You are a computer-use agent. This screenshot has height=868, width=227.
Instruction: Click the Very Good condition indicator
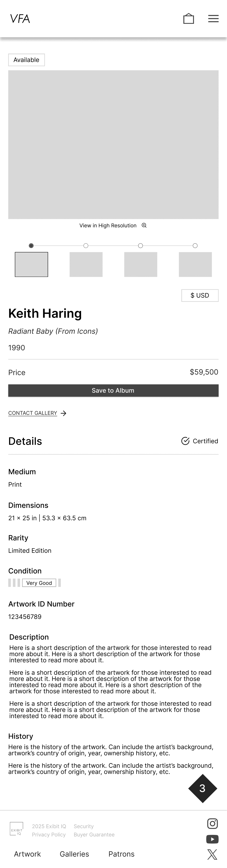[39, 583]
